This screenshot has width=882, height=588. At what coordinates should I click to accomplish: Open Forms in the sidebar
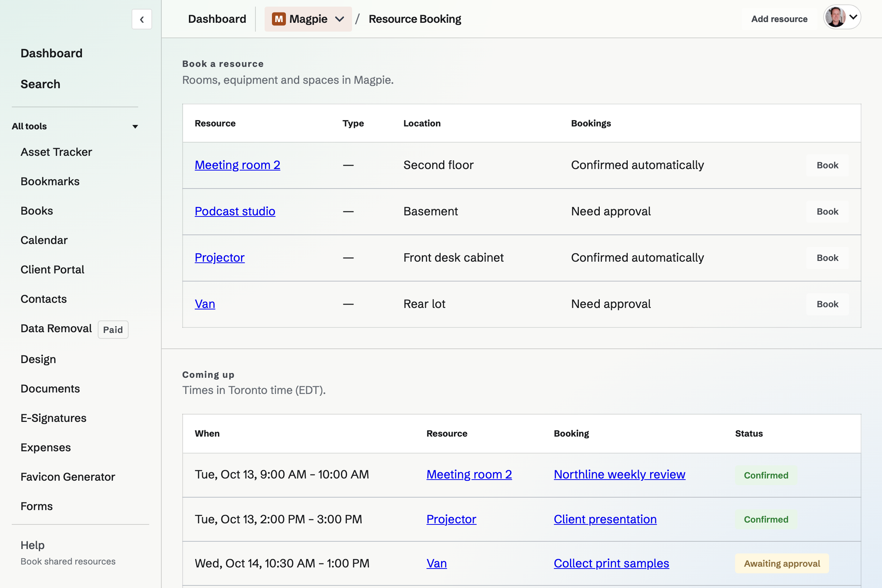point(37,506)
